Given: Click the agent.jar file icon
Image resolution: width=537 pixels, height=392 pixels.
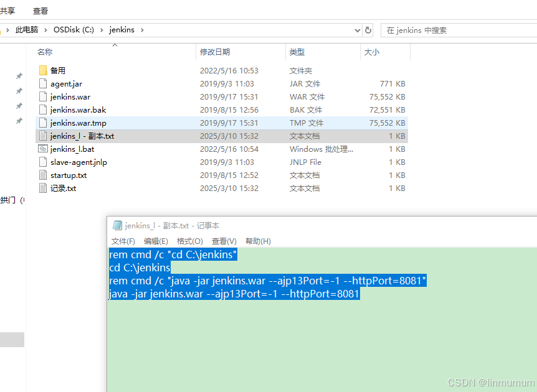Looking at the screenshot, I should pos(43,83).
